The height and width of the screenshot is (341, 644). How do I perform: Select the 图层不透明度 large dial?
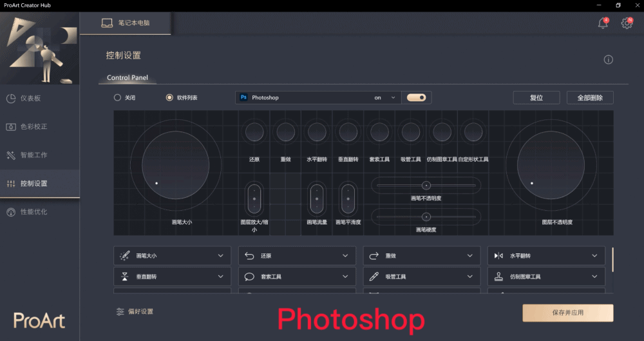(551, 165)
